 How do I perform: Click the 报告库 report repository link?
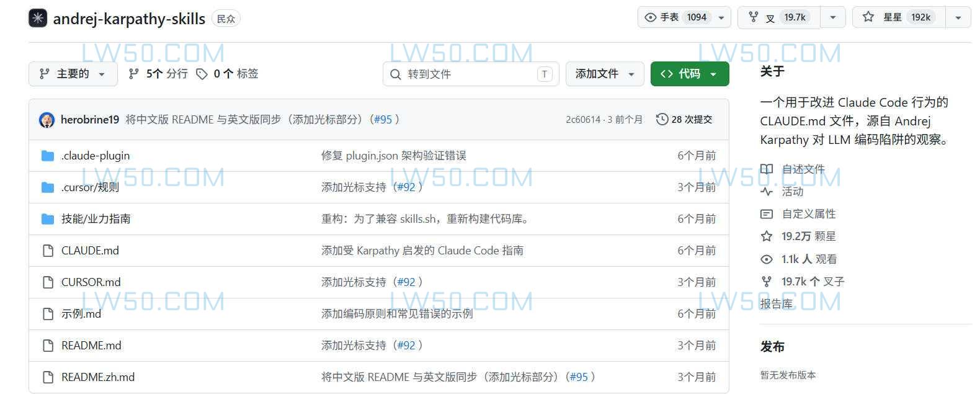tap(777, 304)
